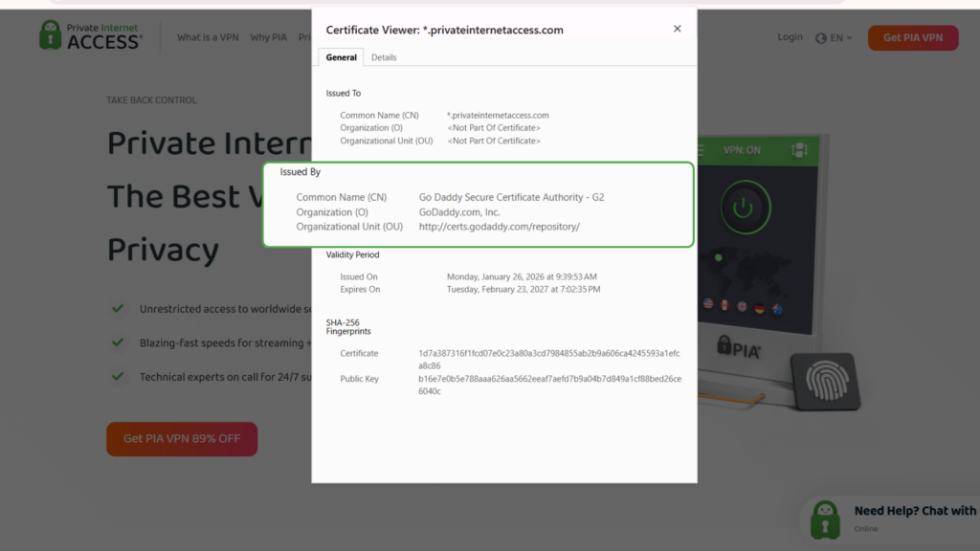
Task: Click the Issued On date value
Action: tap(522, 276)
